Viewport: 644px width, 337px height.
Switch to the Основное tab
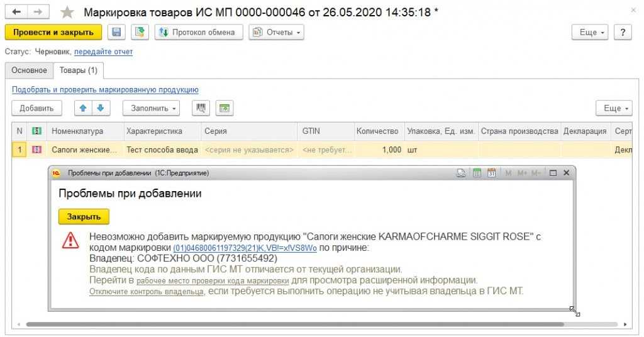29,70
